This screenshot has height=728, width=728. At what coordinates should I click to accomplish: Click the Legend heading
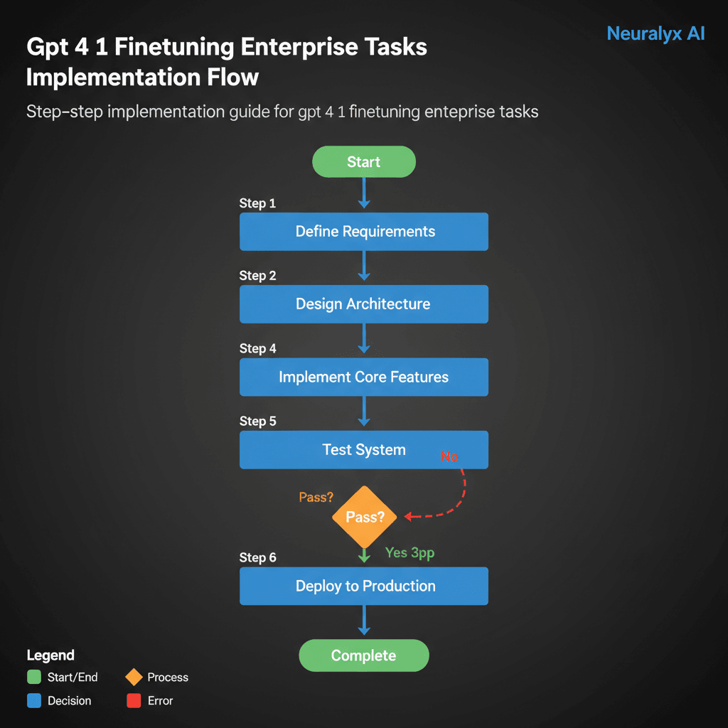(50, 655)
